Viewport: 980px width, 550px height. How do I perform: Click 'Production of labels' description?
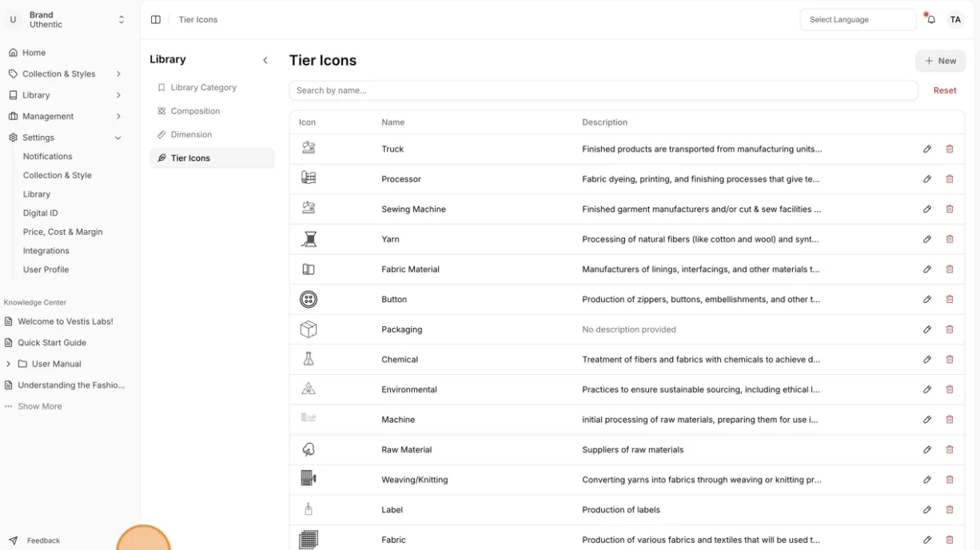click(x=621, y=510)
